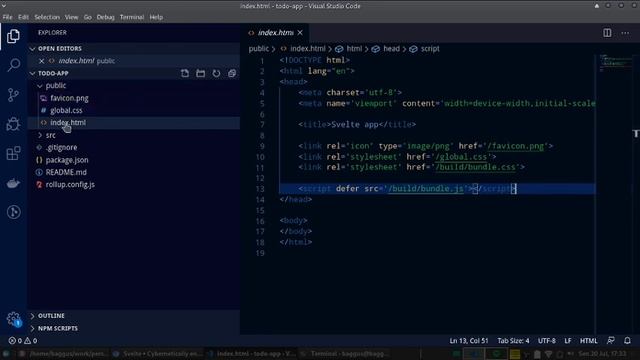Change UTF-8 file encoding
Screen dimensions: 640x360
[x=547, y=340]
